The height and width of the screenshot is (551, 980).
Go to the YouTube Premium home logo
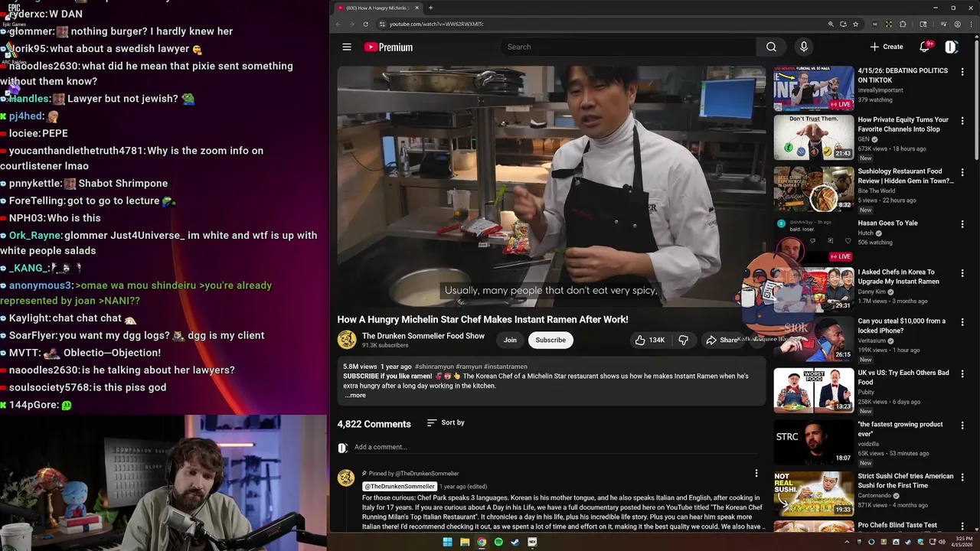coord(388,47)
